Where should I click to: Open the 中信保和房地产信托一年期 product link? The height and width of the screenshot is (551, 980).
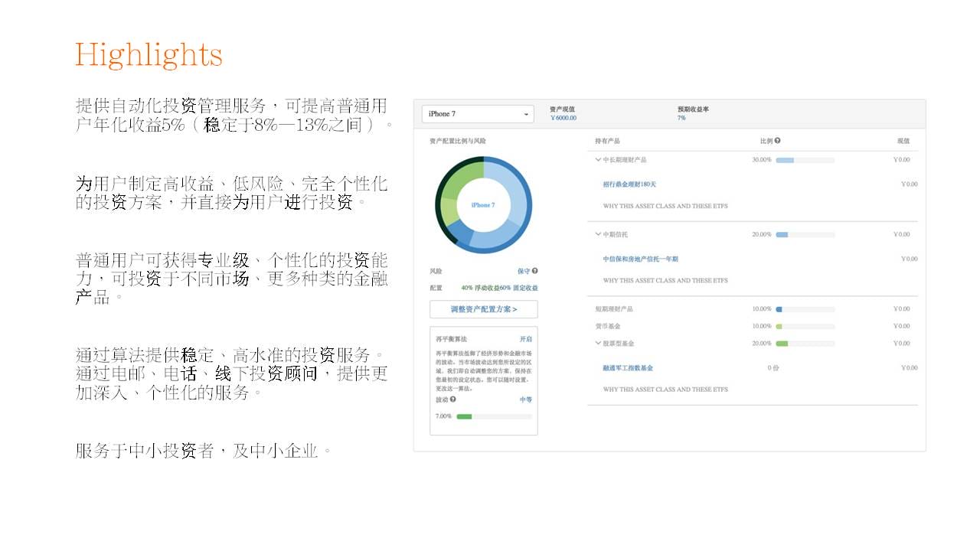click(640, 259)
